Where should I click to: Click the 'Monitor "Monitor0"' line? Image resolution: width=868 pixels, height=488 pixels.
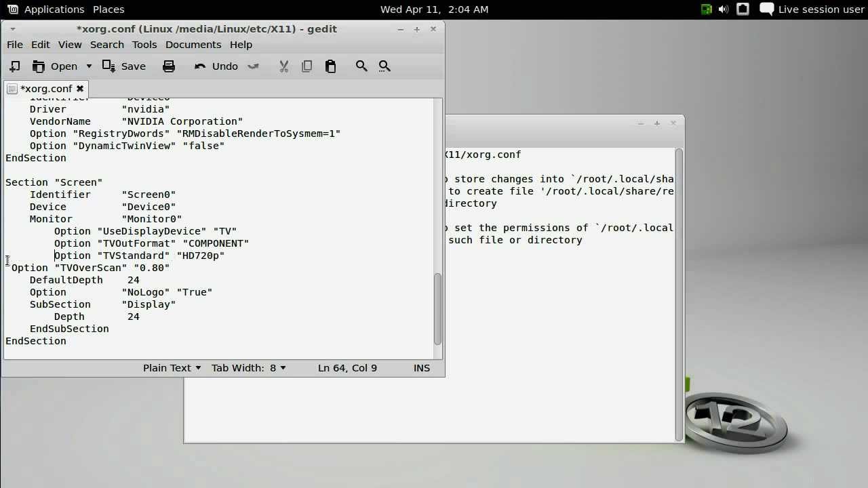(x=105, y=219)
